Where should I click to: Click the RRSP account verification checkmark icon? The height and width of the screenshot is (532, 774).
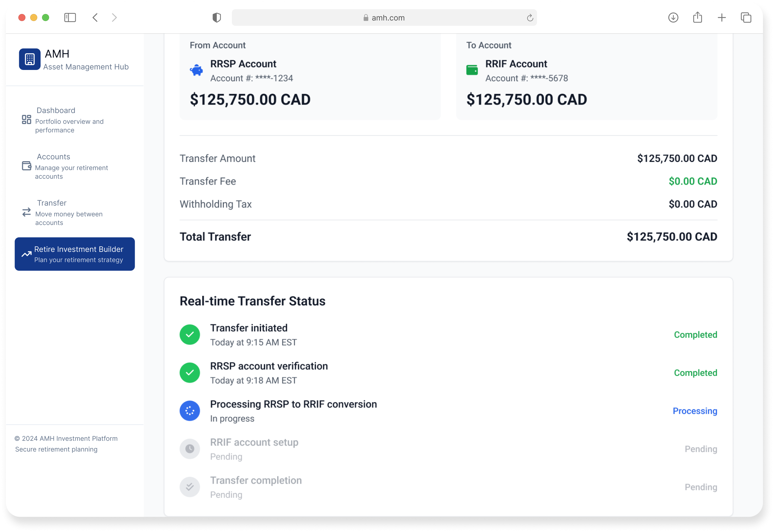coord(190,372)
